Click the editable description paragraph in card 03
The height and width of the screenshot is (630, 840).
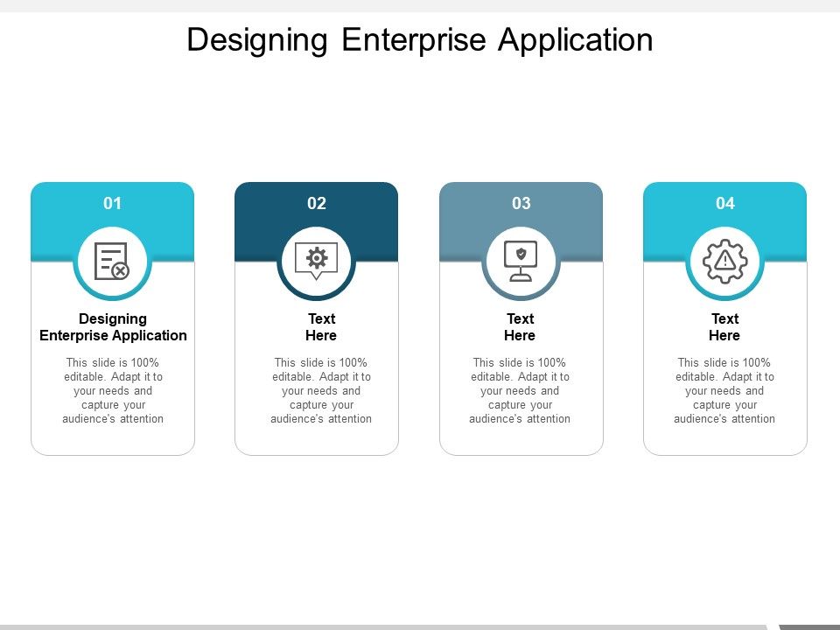[520, 390]
